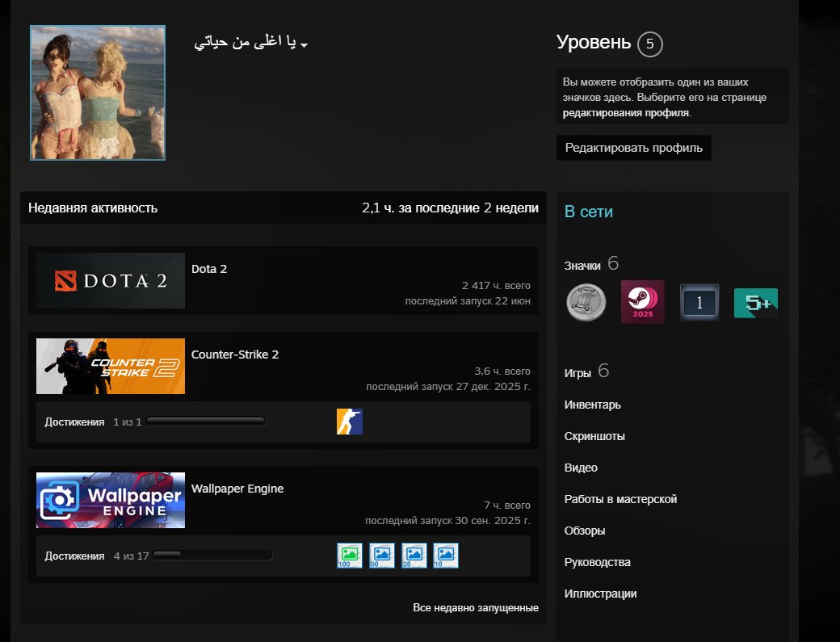View the Wallpaper Engine 10 achievement icon
This screenshot has width=840, height=642.
point(446,556)
